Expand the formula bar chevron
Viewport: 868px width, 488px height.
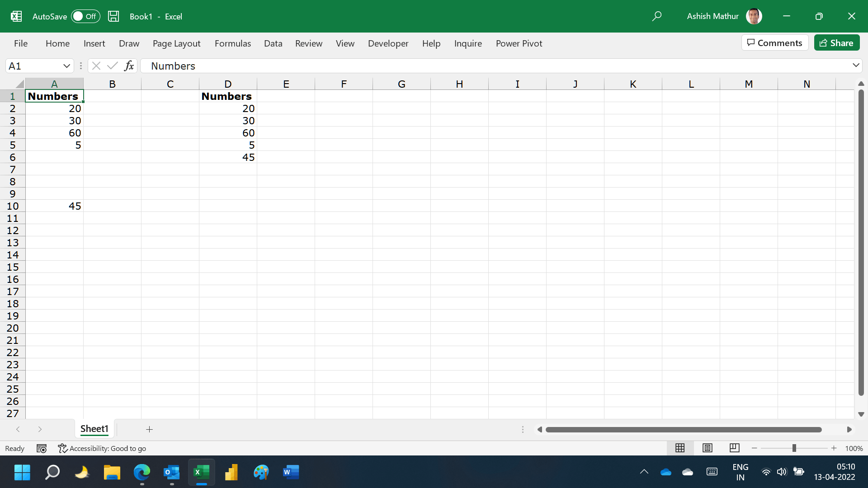tap(856, 66)
